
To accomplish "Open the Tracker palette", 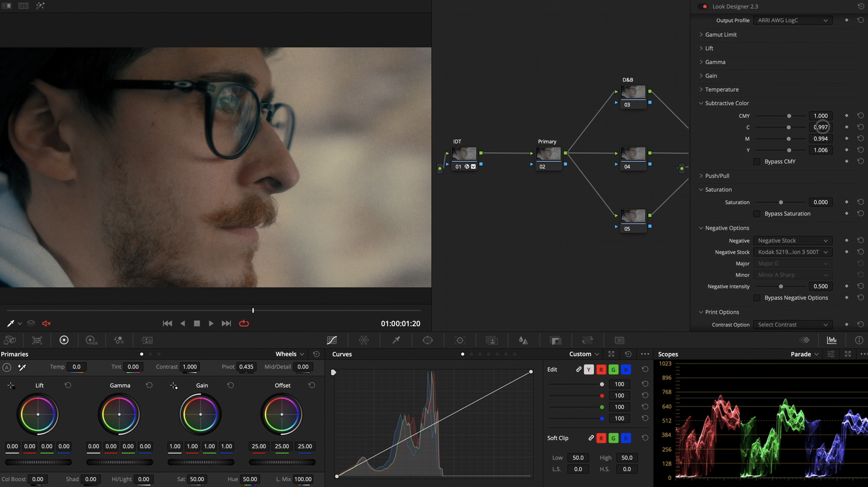I will (459, 340).
